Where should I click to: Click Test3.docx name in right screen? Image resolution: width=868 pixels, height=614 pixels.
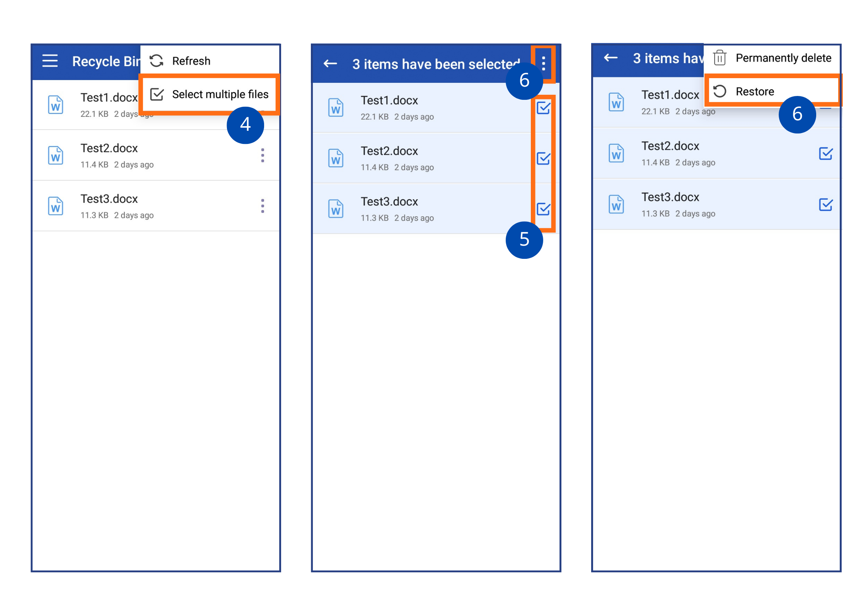pyautogui.click(x=670, y=197)
